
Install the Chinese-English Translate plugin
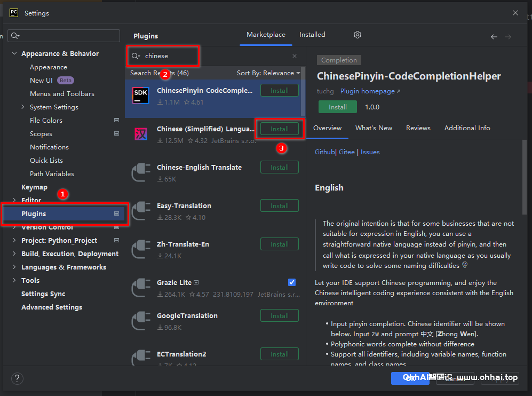(280, 167)
